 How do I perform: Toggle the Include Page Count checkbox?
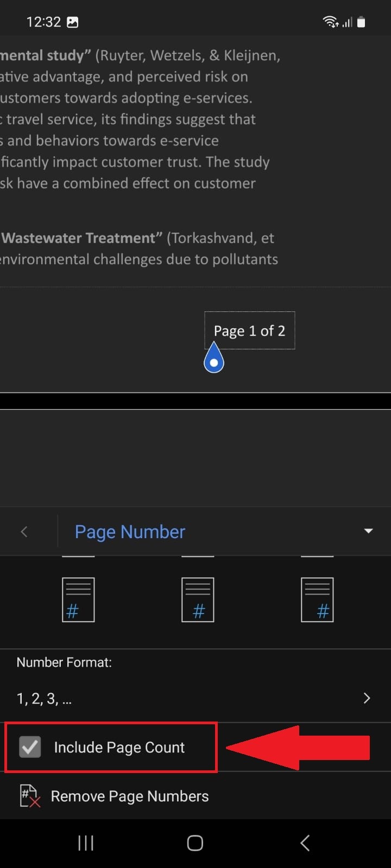pos(30,747)
